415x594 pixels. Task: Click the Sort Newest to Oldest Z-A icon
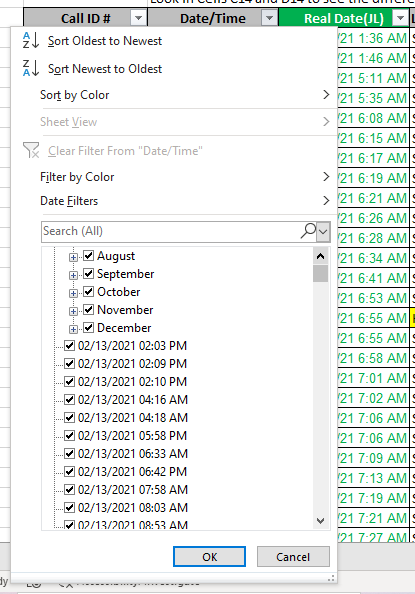[x=31, y=68]
